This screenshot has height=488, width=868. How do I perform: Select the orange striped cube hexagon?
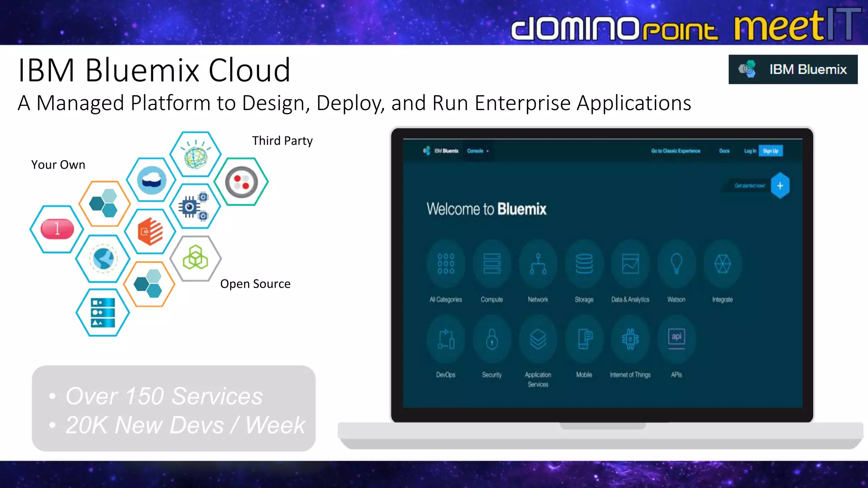(x=150, y=231)
